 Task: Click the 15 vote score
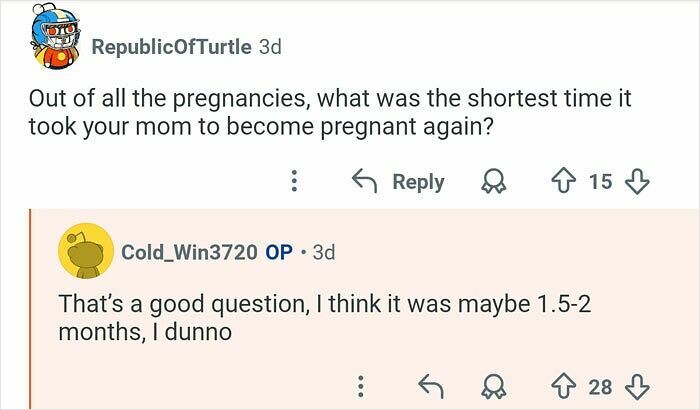[600, 182]
